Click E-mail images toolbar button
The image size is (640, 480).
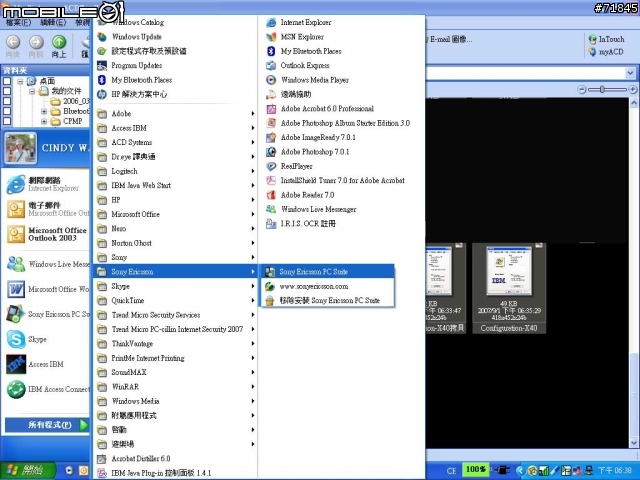tap(449, 40)
